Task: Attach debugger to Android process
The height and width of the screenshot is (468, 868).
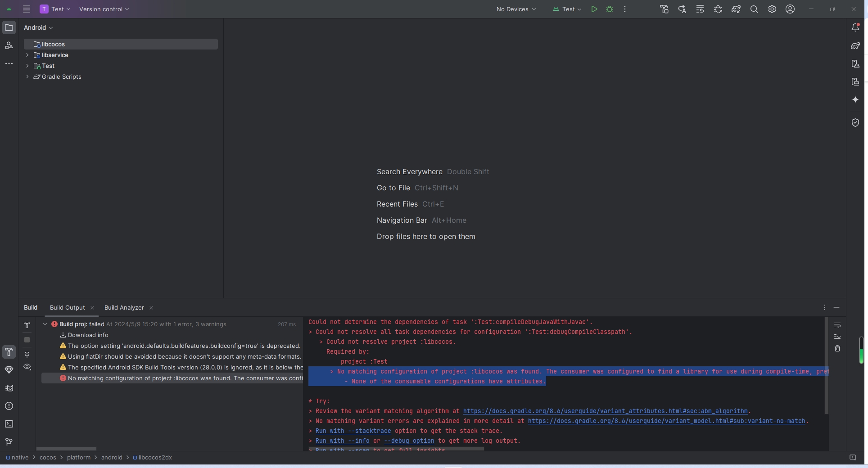Action: coord(718,9)
